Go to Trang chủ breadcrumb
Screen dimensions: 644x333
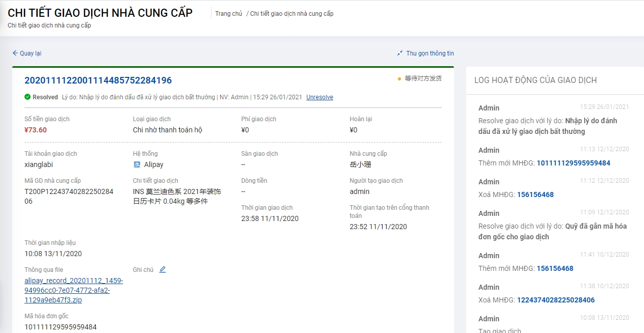point(228,14)
